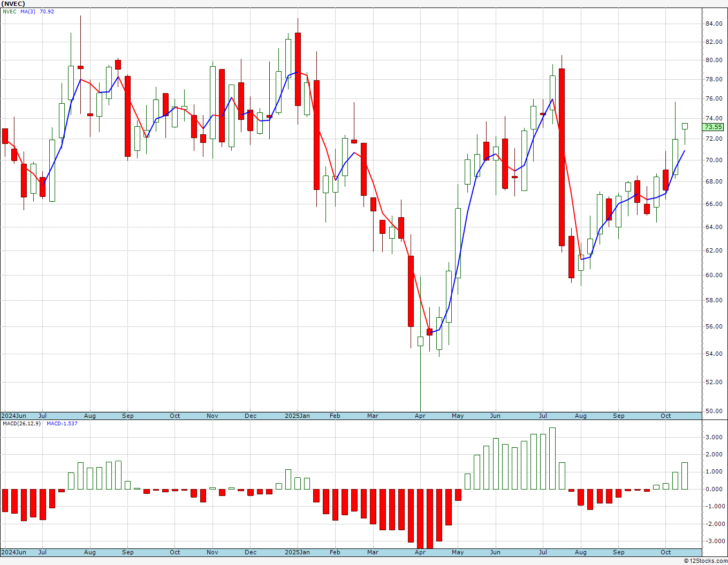Viewport: 728px width, 565px height.
Task: Open the 12Stocks.com copyright link
Action: coord(706,561)
